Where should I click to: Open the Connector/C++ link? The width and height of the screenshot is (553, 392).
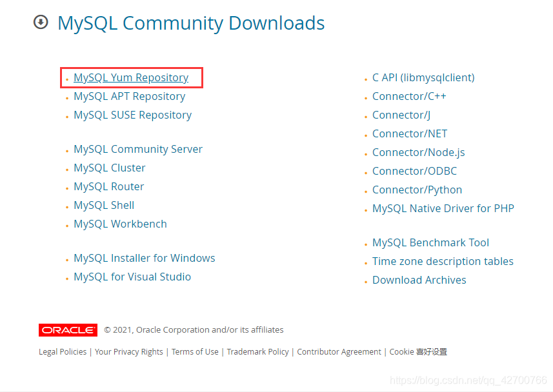409,96
